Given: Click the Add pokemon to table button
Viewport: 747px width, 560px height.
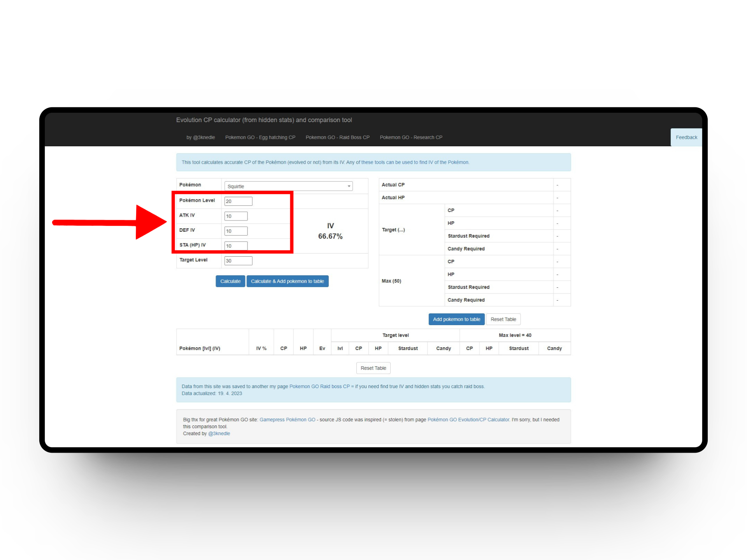Looking at the screenshot, I should 456,319.
